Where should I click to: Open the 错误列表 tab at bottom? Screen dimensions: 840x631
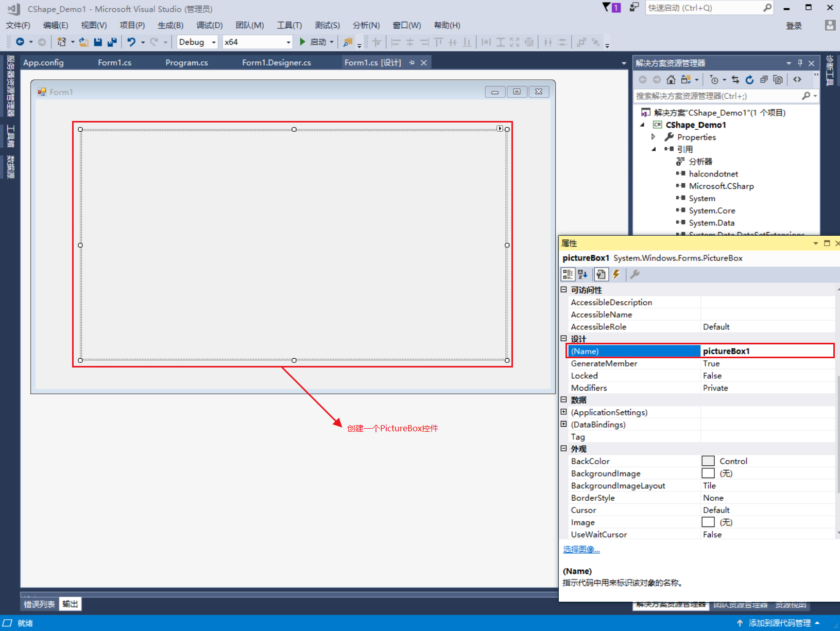pyautogui.click(x=39, y=604)
